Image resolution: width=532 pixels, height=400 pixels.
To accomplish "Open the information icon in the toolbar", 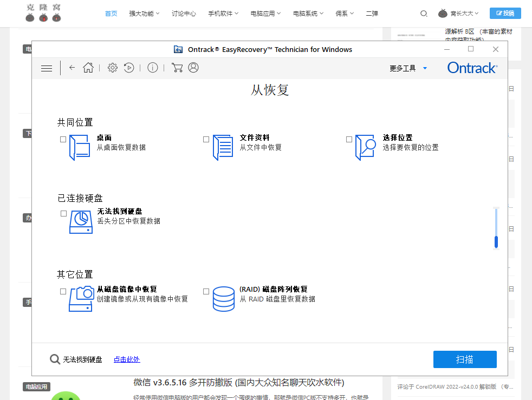I will point(153,68).
